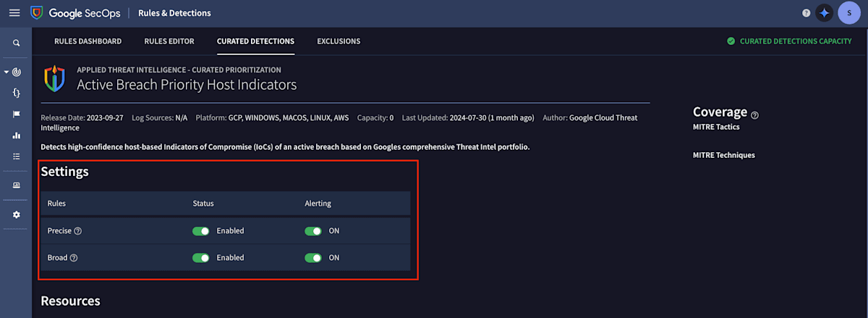Screen dimensions: 868x318
Task: Open the hamburger navigation menu
Action: (14, 13)
